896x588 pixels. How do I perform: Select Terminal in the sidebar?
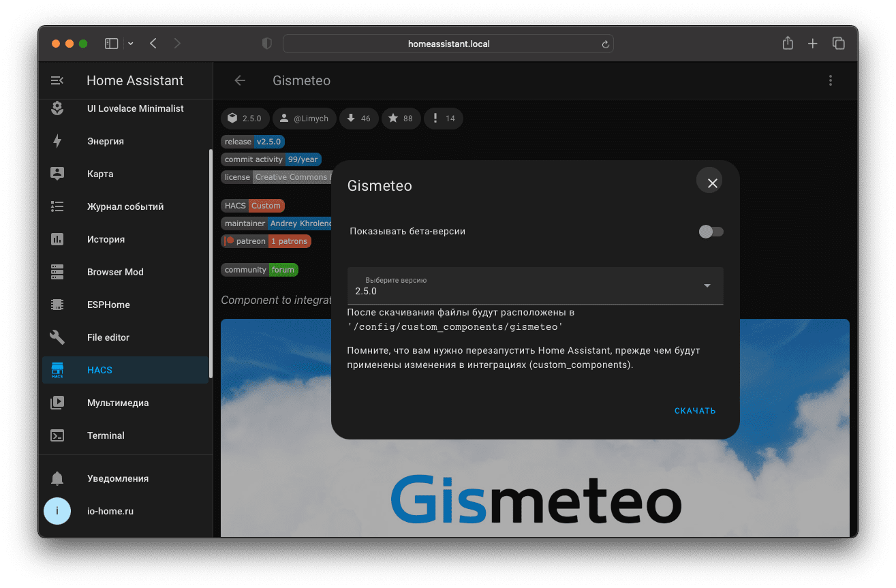125,435
